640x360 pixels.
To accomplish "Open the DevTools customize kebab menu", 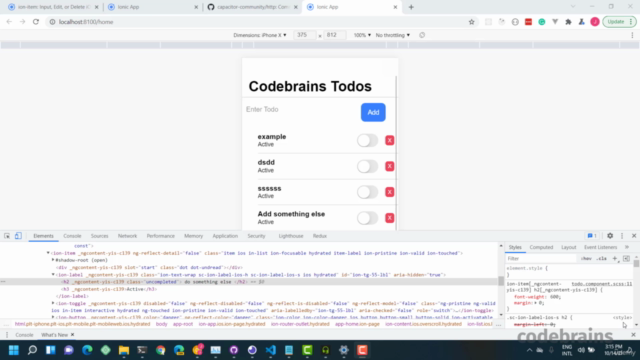I will click(x=622, y=236).
